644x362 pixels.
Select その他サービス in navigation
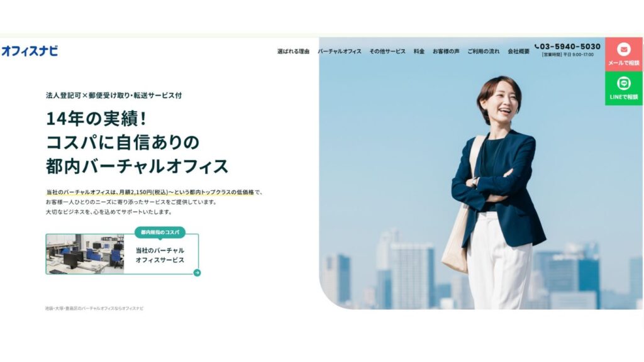(x=387, y=52)
